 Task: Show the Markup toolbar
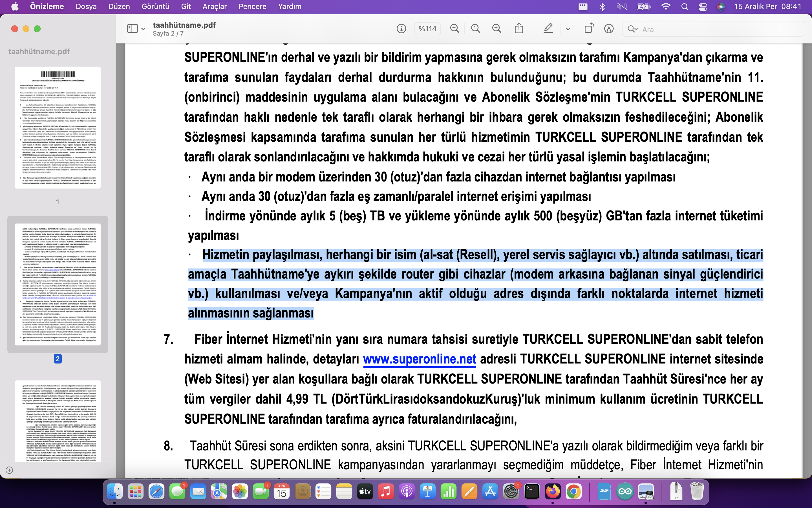[x=609, y=29]
